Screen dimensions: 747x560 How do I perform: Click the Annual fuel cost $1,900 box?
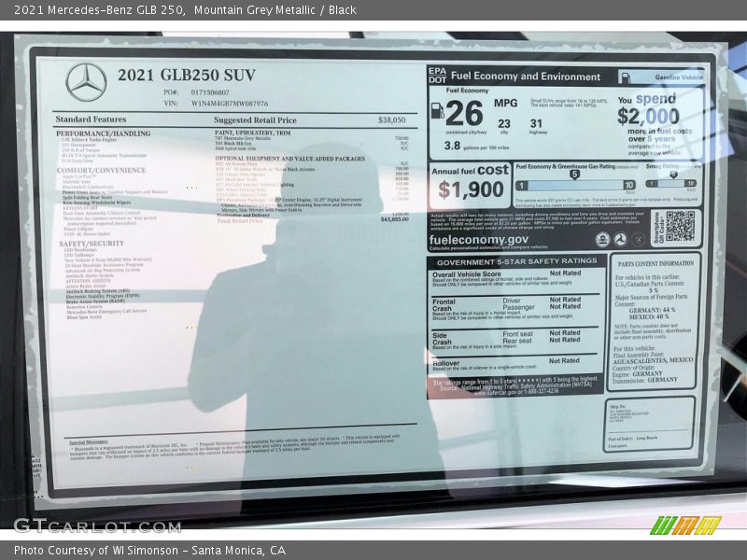click(471, 185)
